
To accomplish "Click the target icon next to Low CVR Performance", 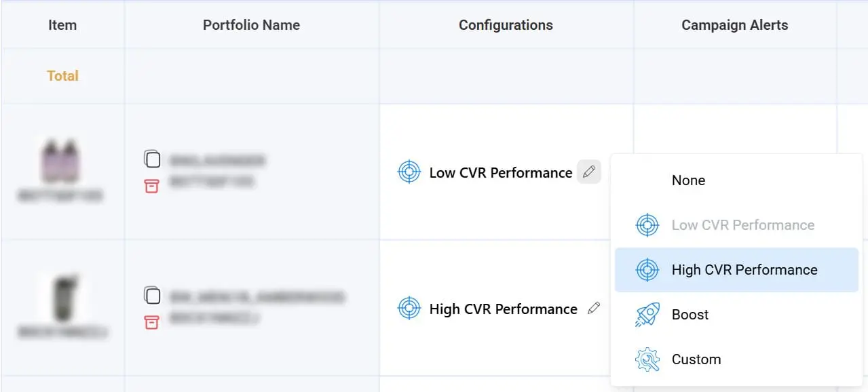I will 409,172.
